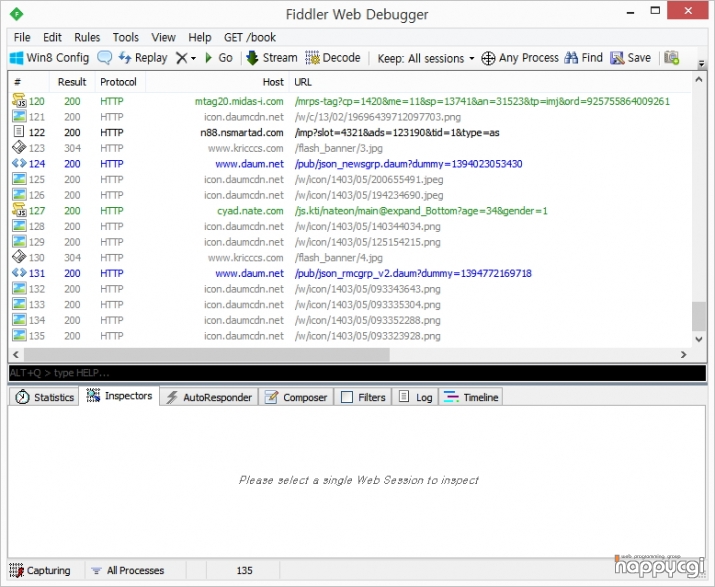
Task: Select session 127 script icon
Action: pos(19,210)
